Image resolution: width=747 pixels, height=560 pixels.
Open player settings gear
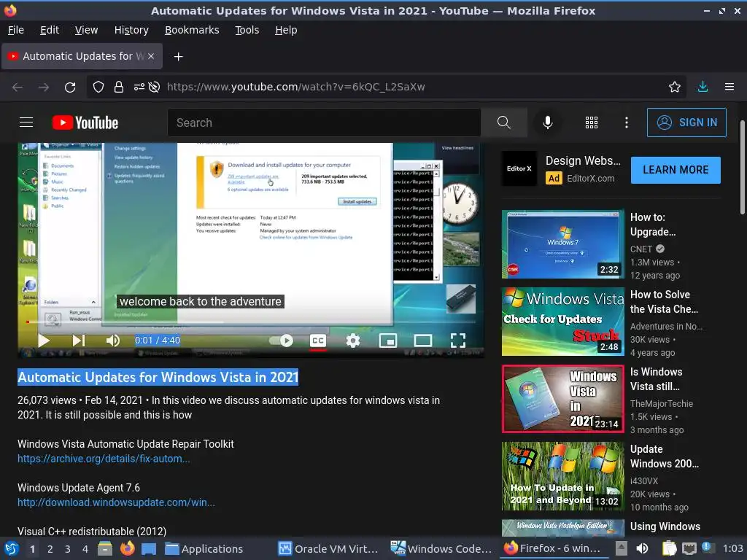click(353, 341)
